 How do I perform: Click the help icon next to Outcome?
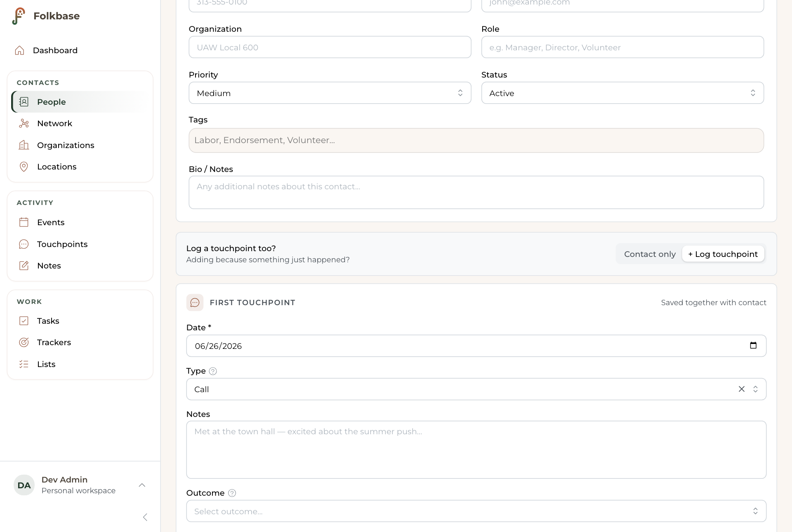point(232,493)
